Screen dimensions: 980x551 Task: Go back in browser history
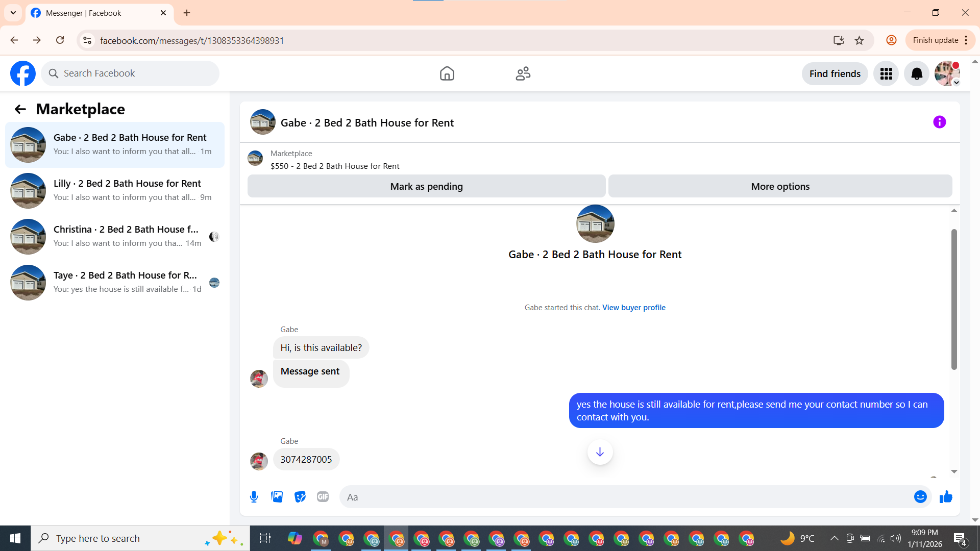point(14,40)
